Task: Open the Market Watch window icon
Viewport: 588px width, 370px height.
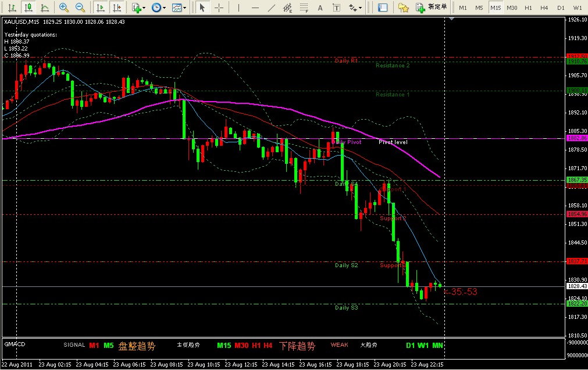Action: pyautogui.click(x=382, y=8)
